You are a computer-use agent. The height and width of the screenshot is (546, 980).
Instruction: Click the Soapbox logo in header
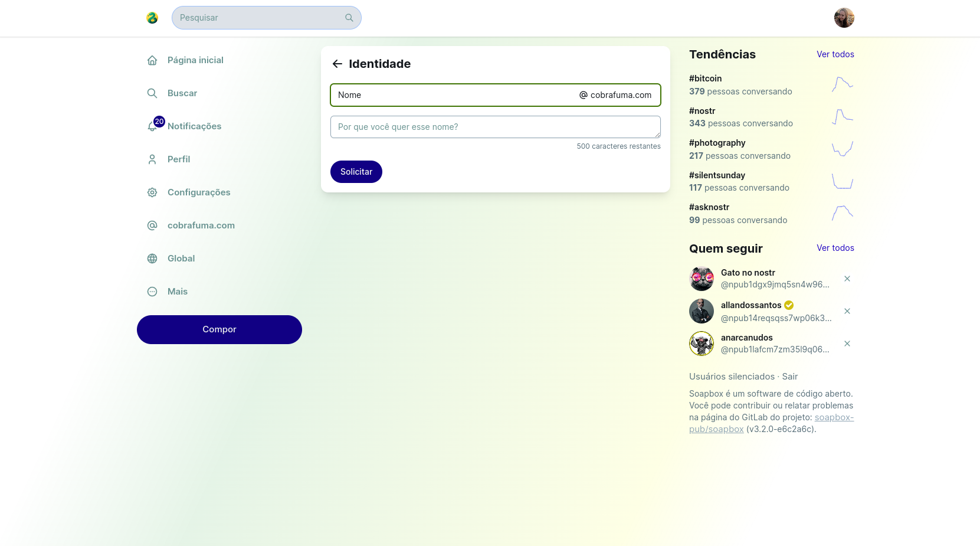[x=152, y=18]
